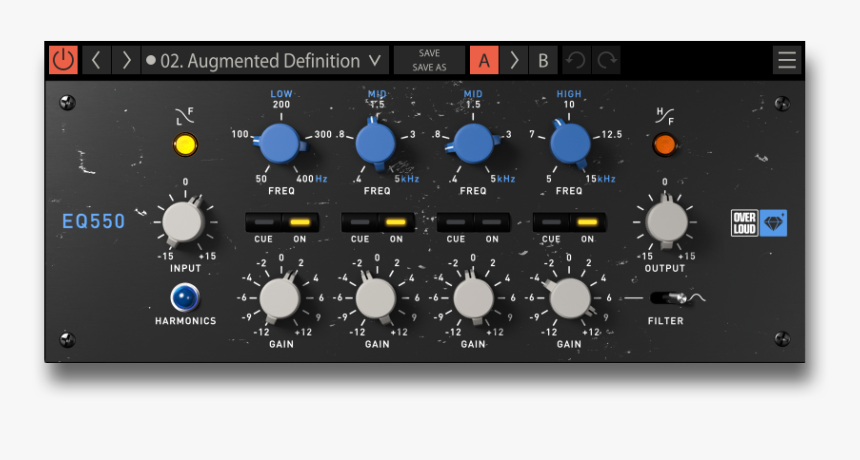Viewport: 860px width, 460px height.
Task: Flip the FILTER toggle switch
Action: click(x=670, y=298)
